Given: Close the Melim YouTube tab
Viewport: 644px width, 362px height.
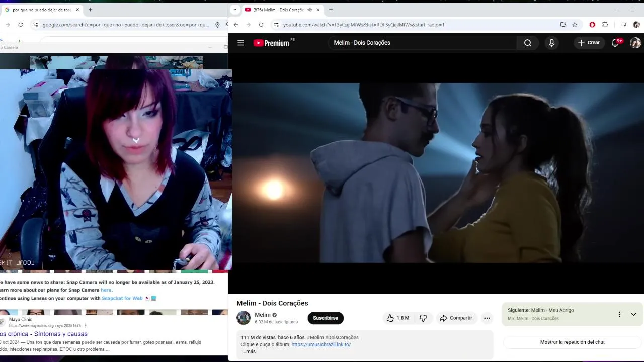Looking at the screenshot, I should pyautogui.click(x=318, y=10).
